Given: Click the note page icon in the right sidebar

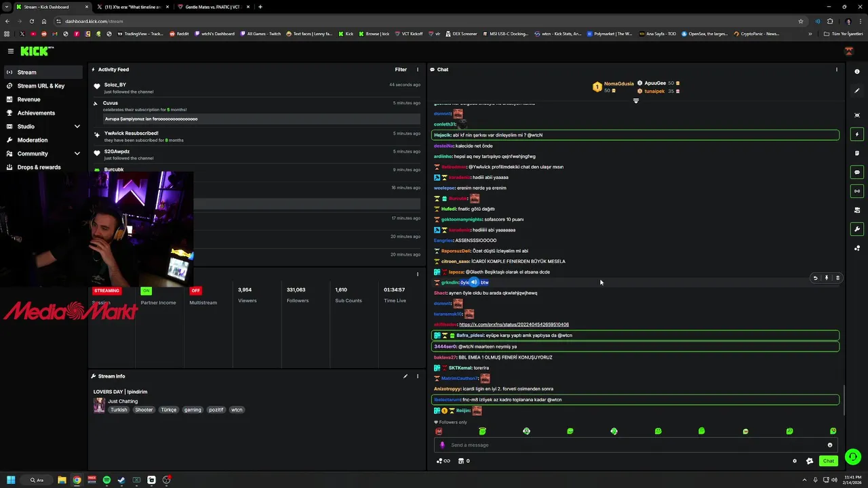Looking at the screenshot, I should pos(857,153).
